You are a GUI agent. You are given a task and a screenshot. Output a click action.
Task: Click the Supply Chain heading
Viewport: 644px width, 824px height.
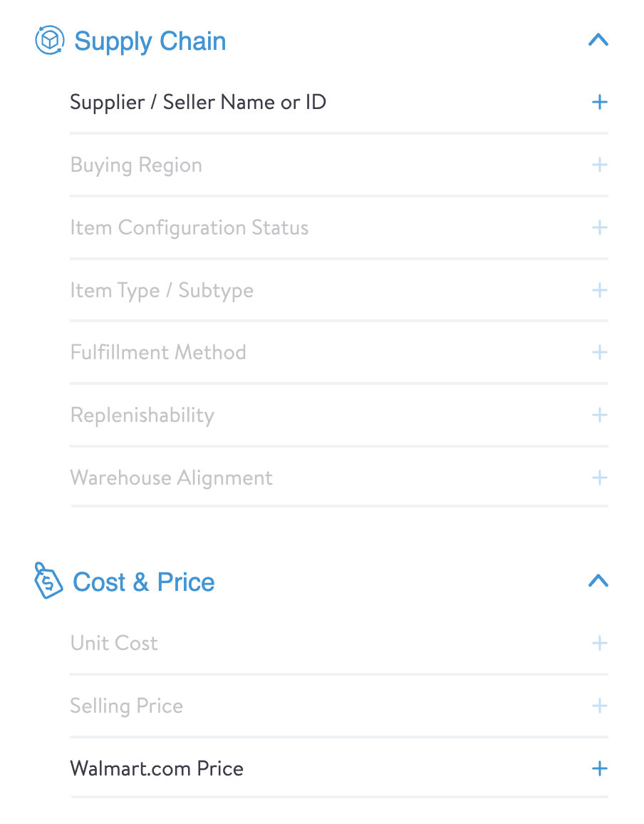pyautogui.click(x=150, y=41)
